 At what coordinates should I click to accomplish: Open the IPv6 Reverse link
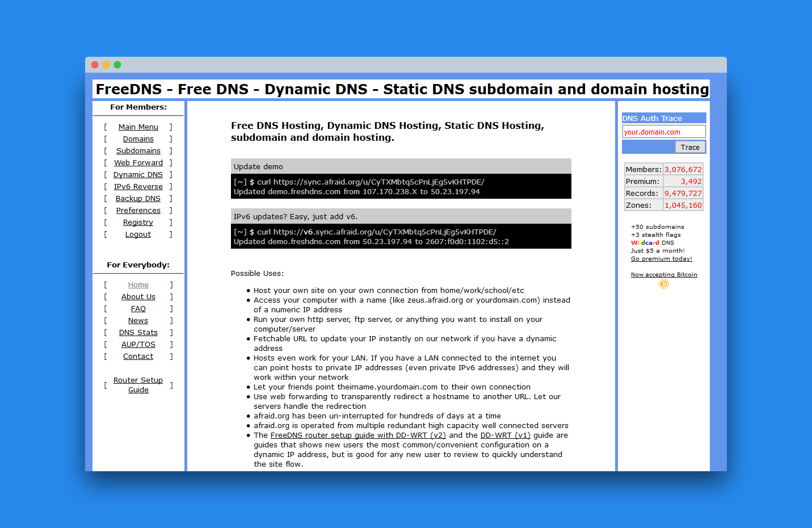(x=138, y=187)
